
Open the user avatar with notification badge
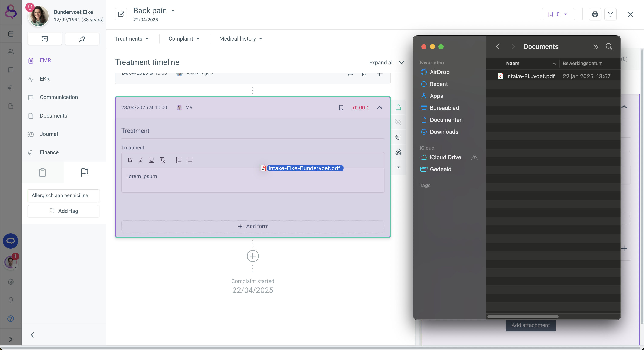point(10,262)
